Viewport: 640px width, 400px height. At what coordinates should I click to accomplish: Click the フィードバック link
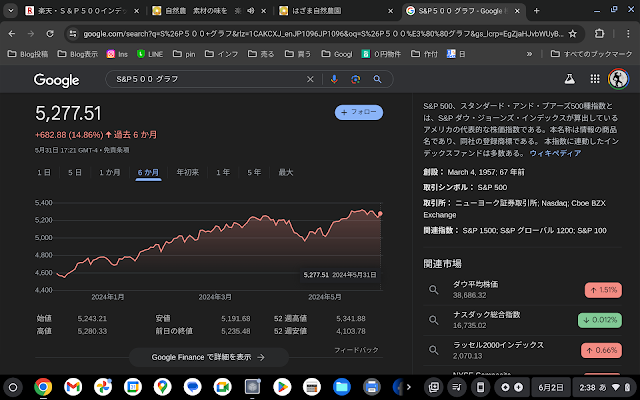[x=356, y=350]
